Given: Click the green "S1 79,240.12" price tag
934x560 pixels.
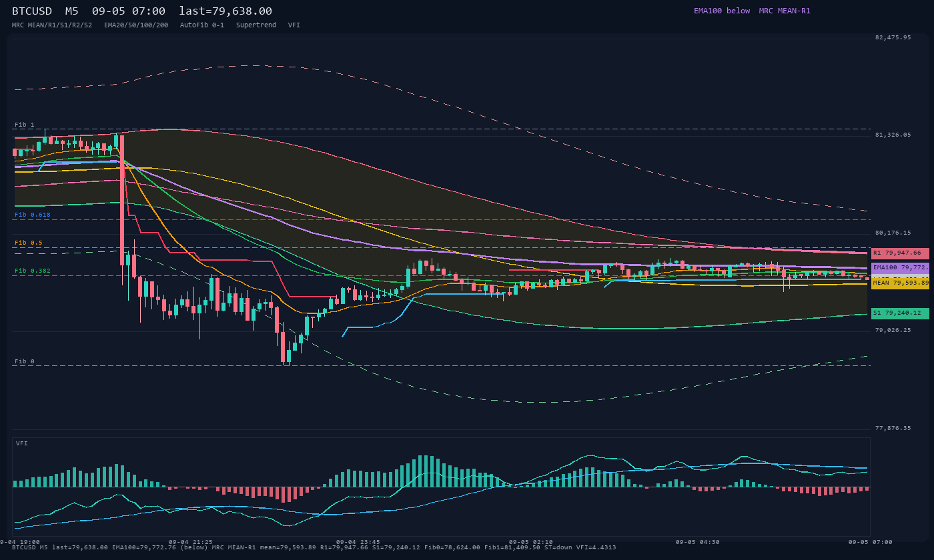Looking at the screenshot, I should tap(900, 313).
